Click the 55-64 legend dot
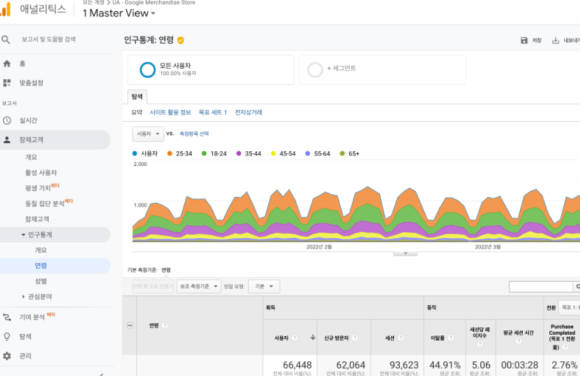This screenshot has height=376, width=580. click(x=308, y=154)
